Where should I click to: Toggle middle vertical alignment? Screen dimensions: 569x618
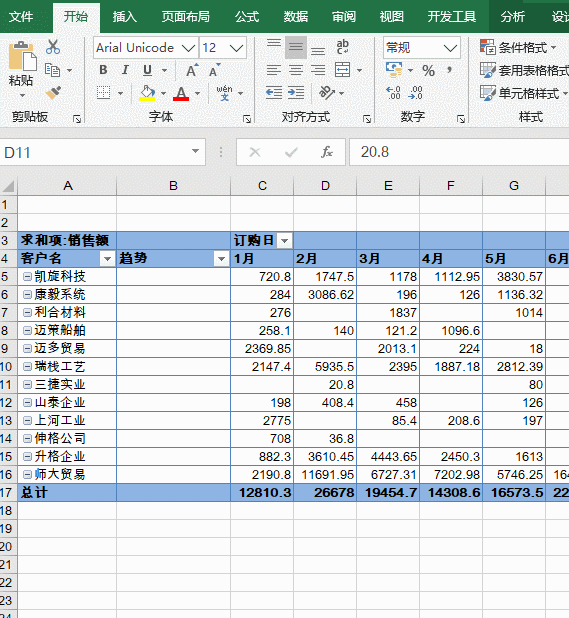coord(296,47)
